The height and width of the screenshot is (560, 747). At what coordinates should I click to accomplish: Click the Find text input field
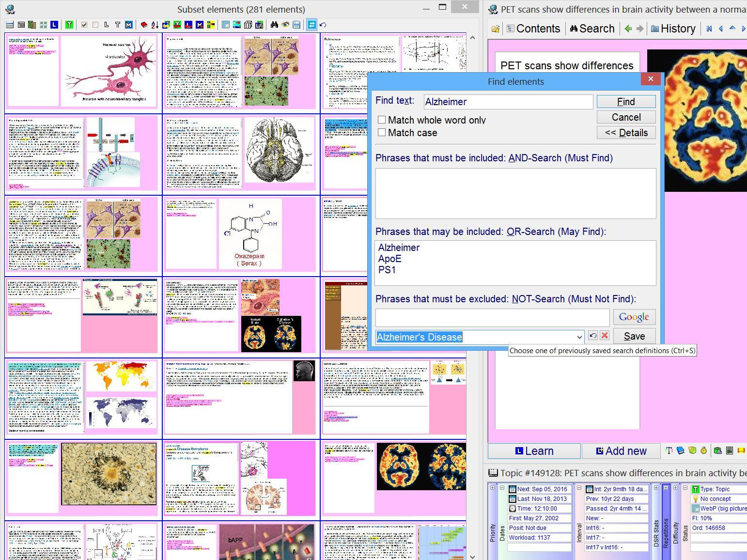[508, 102]
